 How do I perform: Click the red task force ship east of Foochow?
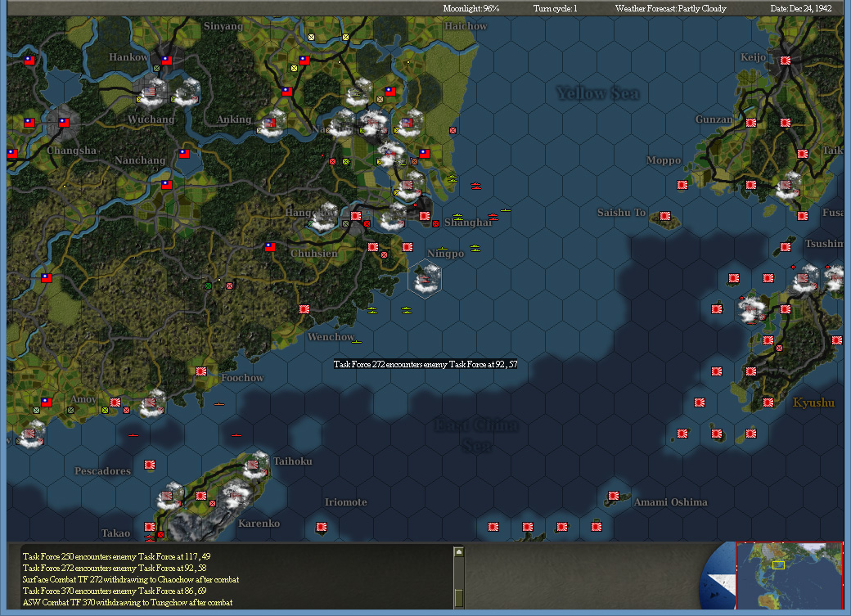219,404
